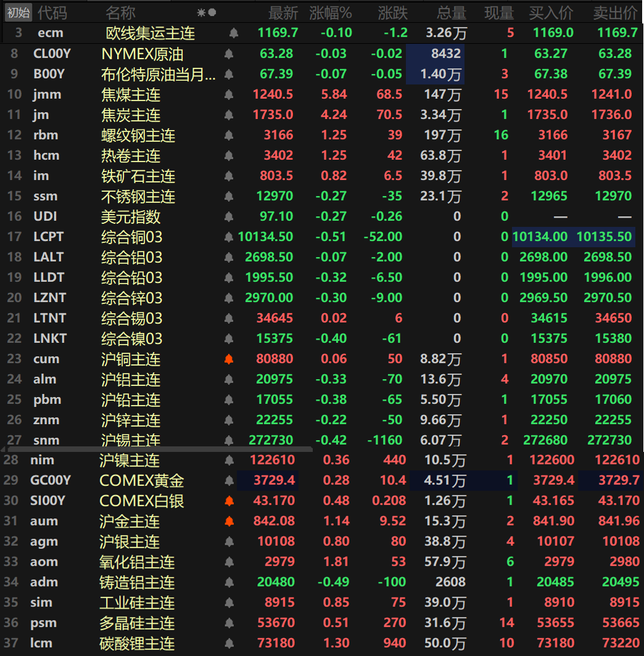Click the sun/dot theme icon in header

[207, 12]
